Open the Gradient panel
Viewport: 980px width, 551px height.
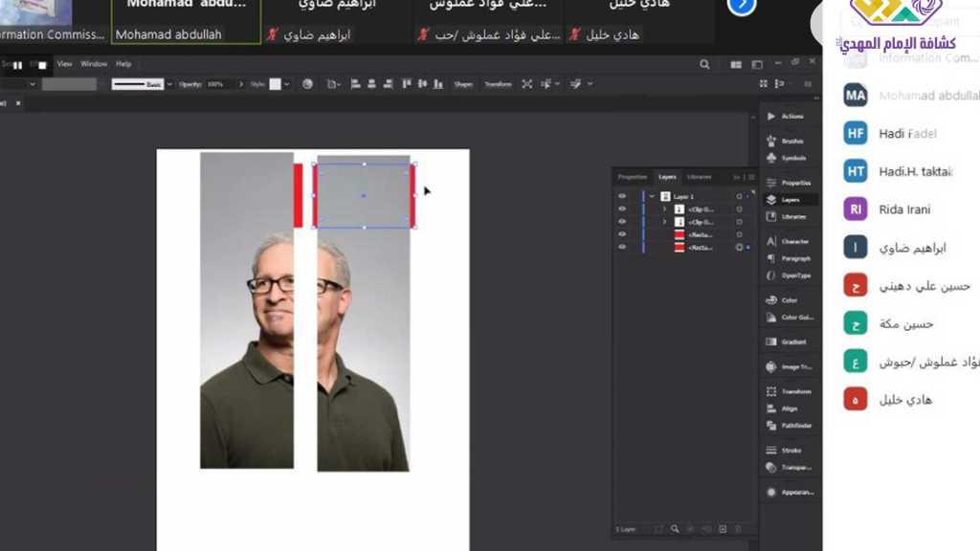[x=772, y=342]
